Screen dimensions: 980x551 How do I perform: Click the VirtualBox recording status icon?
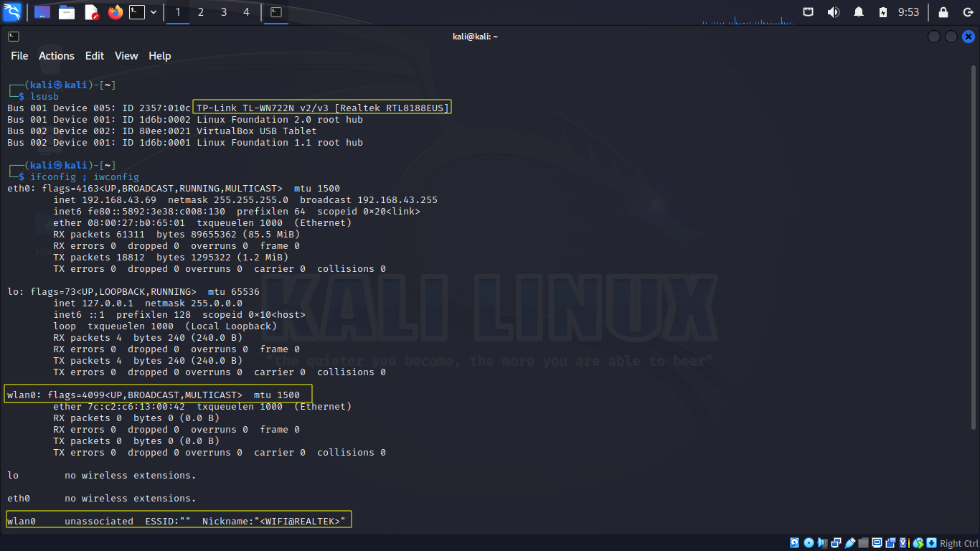click(x=890, y=543)
